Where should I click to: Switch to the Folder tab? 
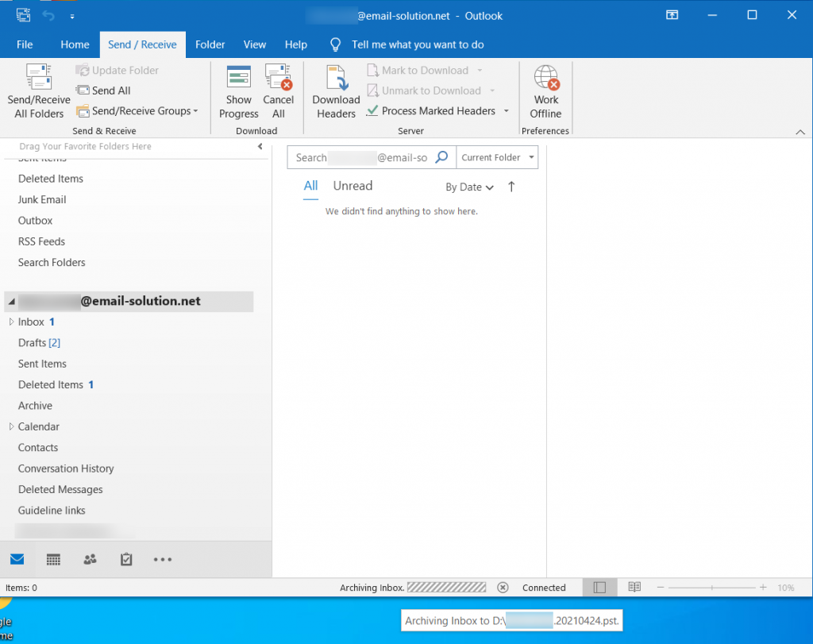[210, 44]
